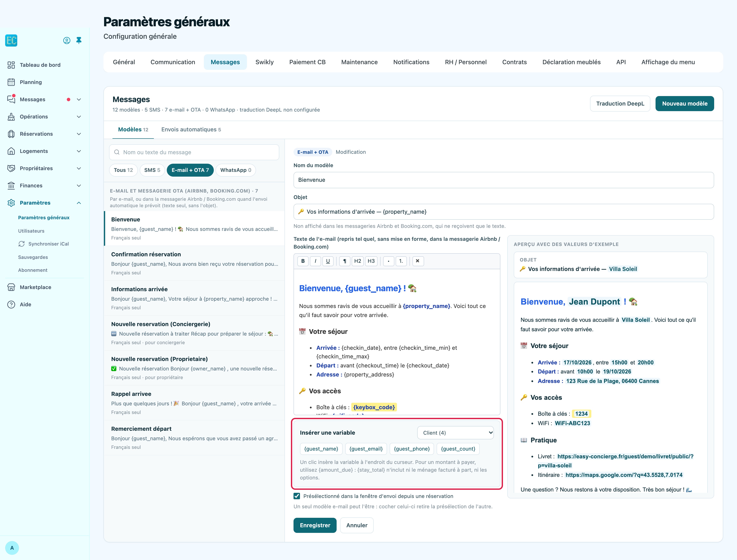Click the avatar A at sidebar bottom
This screenshot has width=737, height=560.
pyautogui.click(x=12, y=548)
